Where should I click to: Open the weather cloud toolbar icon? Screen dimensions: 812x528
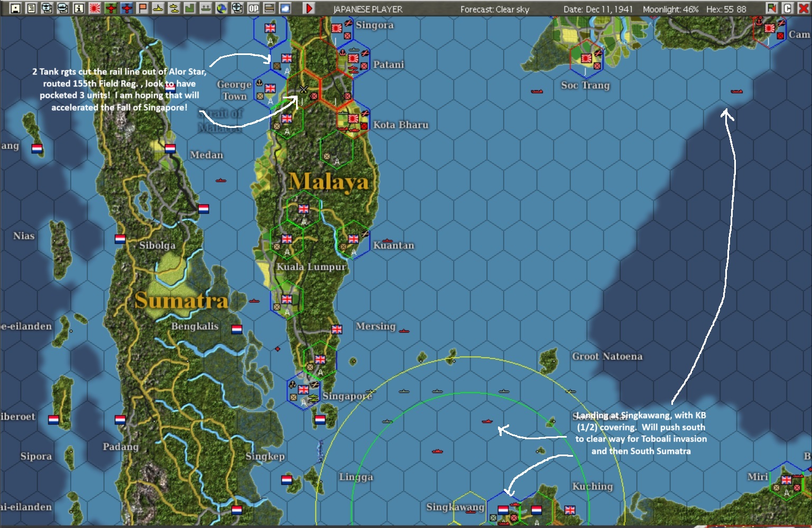[x=285, y=8]
